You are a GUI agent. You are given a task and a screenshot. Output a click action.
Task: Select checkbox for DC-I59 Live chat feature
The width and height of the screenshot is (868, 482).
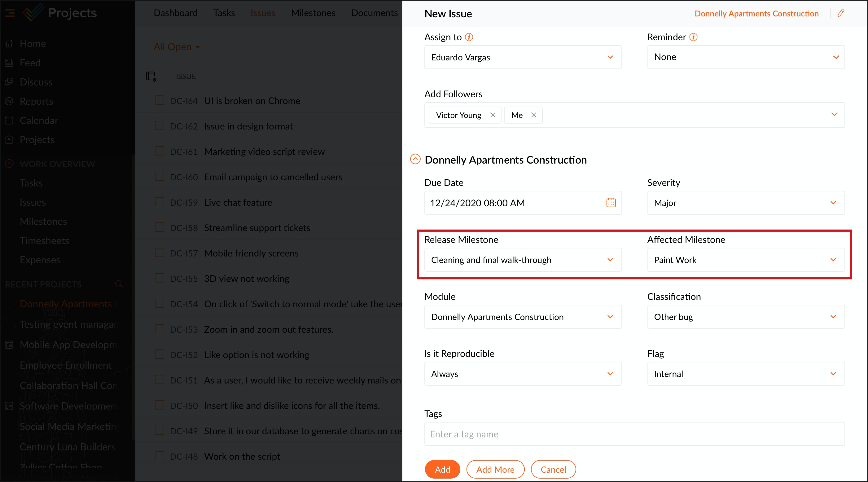tap(159, 202)
